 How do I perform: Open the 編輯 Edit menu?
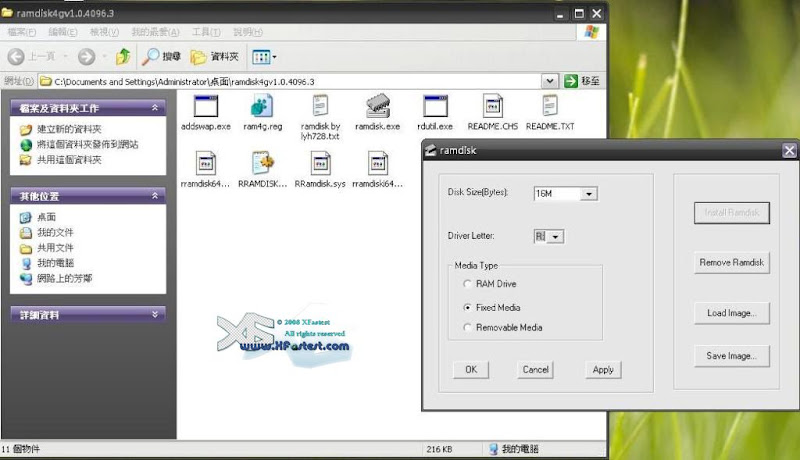pyautogui.click(x=63, y=32)
